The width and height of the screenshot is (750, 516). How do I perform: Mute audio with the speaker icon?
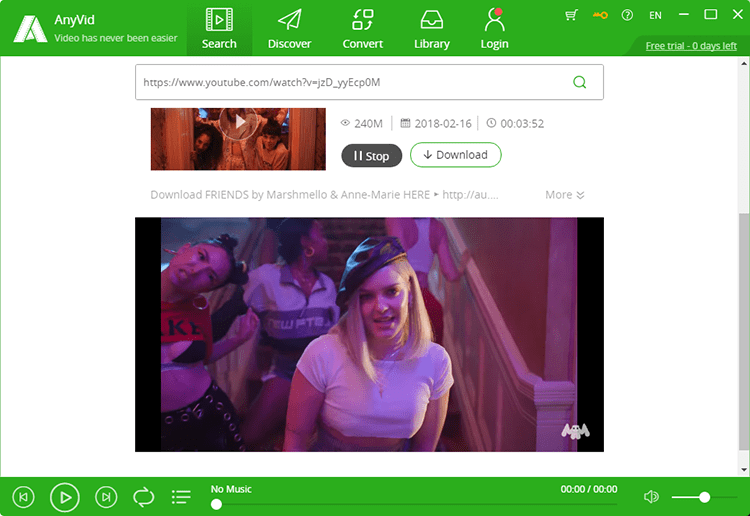click(x=651, y=497)
